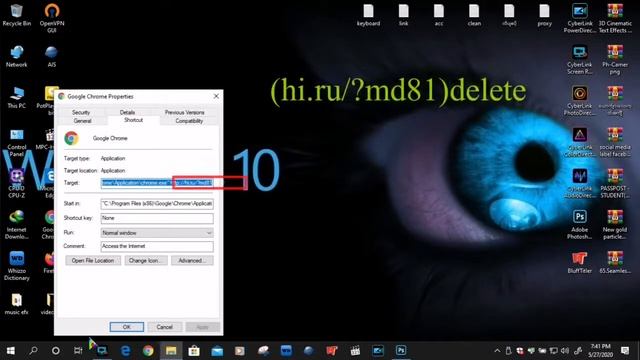Open the clock and date flyout

[x=600, y=351]
